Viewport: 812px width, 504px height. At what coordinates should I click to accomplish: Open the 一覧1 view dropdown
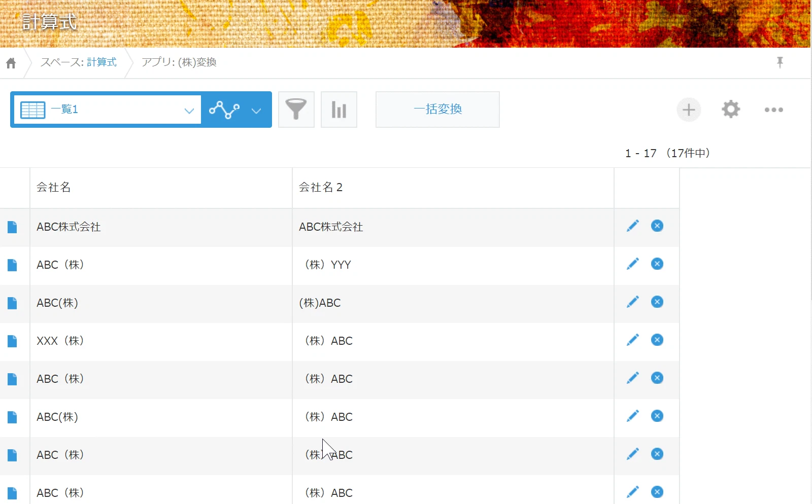[x=108, y=110]
